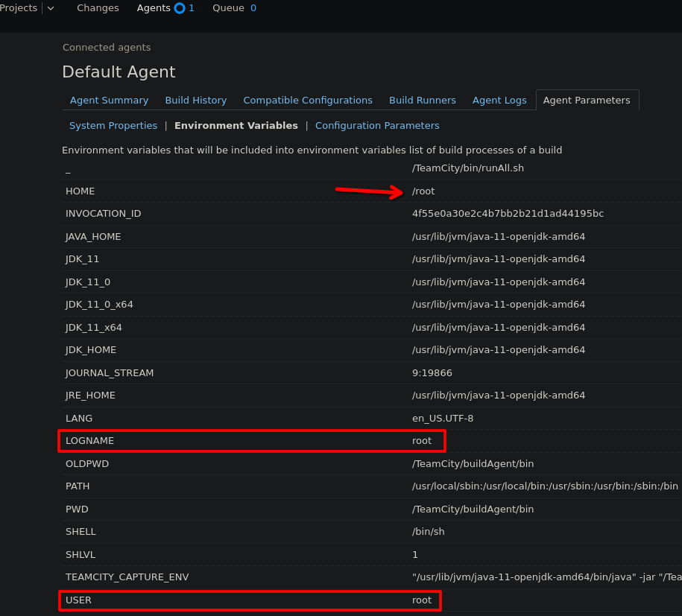This screenshot has height=616, width=682.
Task: Open the Agent Logs tab
Action: (x=499, y=101)
